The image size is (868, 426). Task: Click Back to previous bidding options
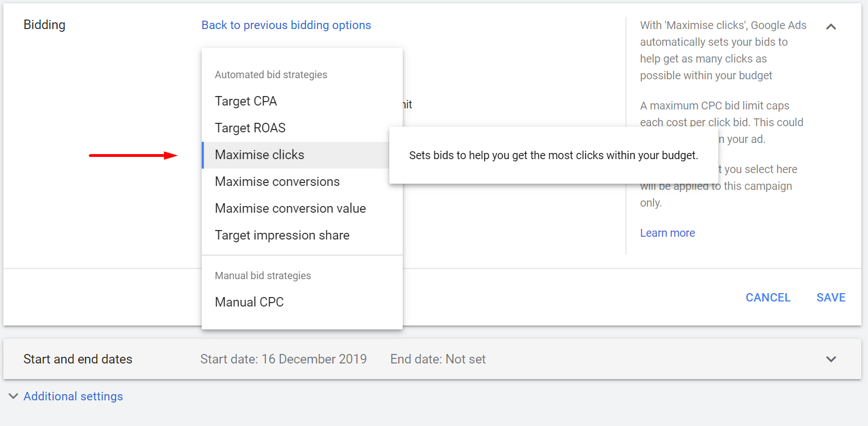(286, 25)
